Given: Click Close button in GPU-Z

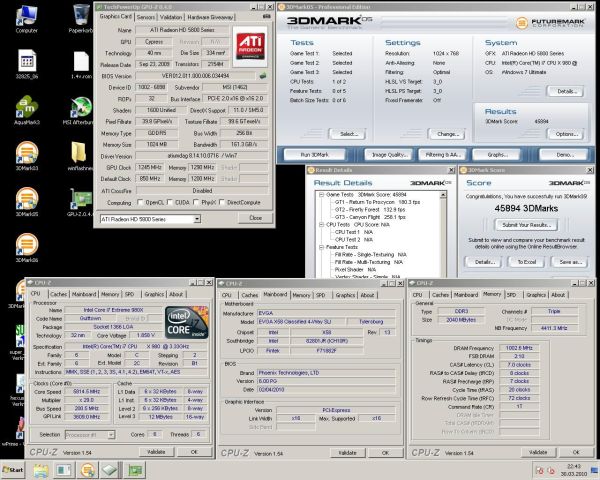Looking at the screenshot, I should (255, 218).
